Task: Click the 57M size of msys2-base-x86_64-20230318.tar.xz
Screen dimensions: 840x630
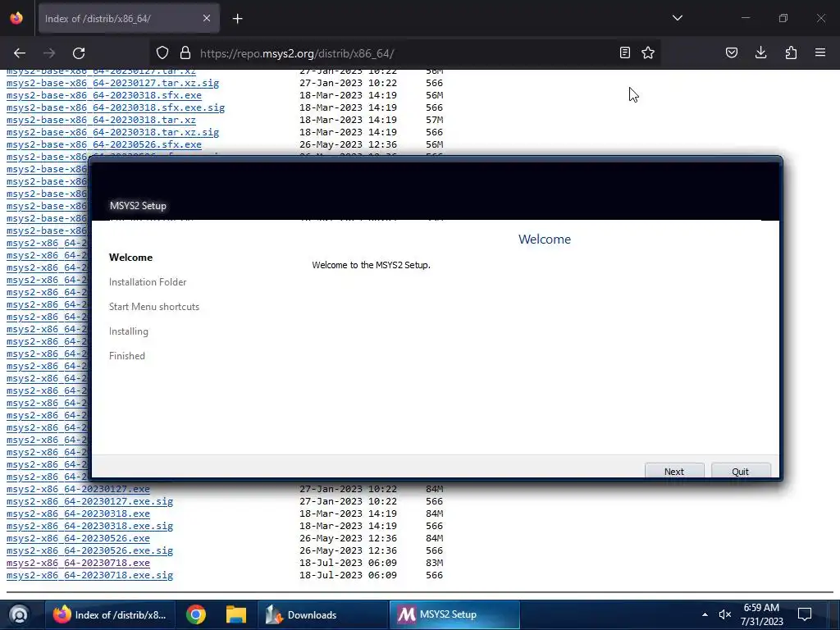Action: (435, 120)
